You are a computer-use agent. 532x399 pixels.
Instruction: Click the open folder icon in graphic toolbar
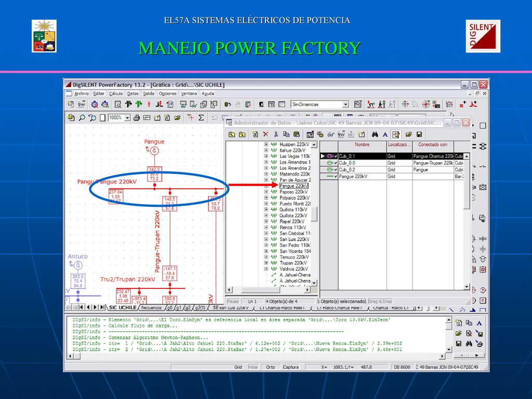(178, 118)
